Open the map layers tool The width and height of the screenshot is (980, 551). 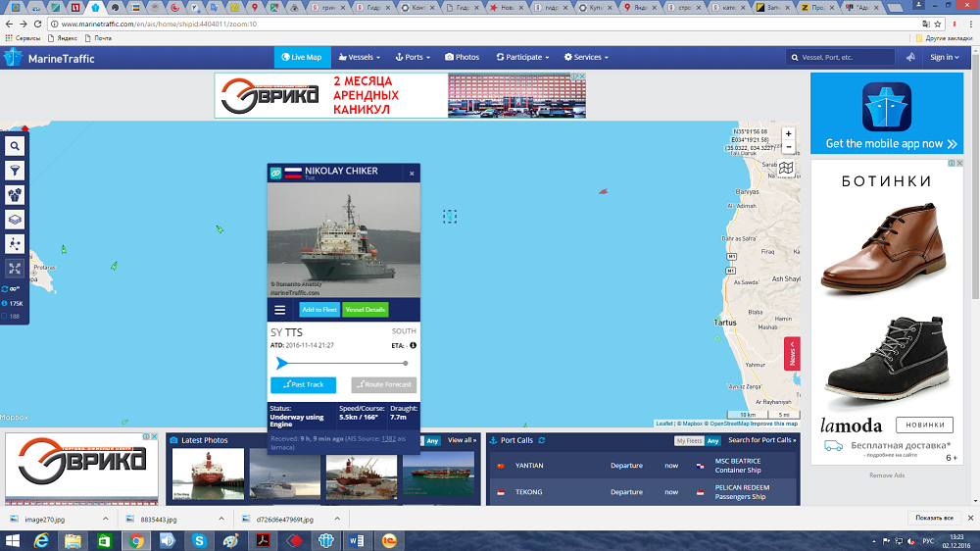pyautogui.click(x=15, y=220)
